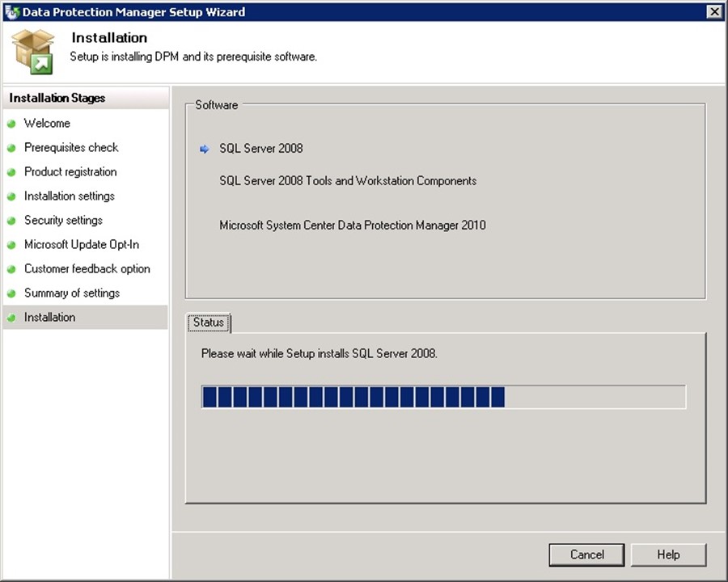The image size is (728, 582).
Task: Click the SQL Server installation progress bar
Action: (x=443, y=397)
